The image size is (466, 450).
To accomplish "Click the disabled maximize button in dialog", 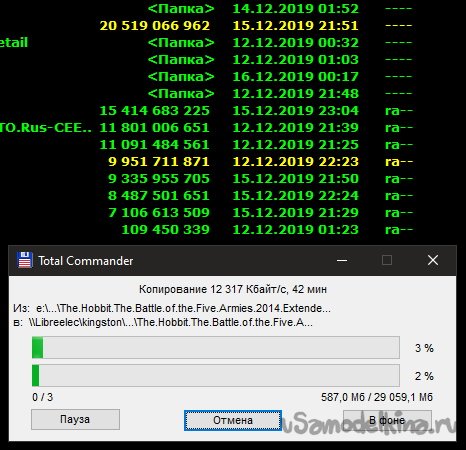I will [x=387, y=260].
